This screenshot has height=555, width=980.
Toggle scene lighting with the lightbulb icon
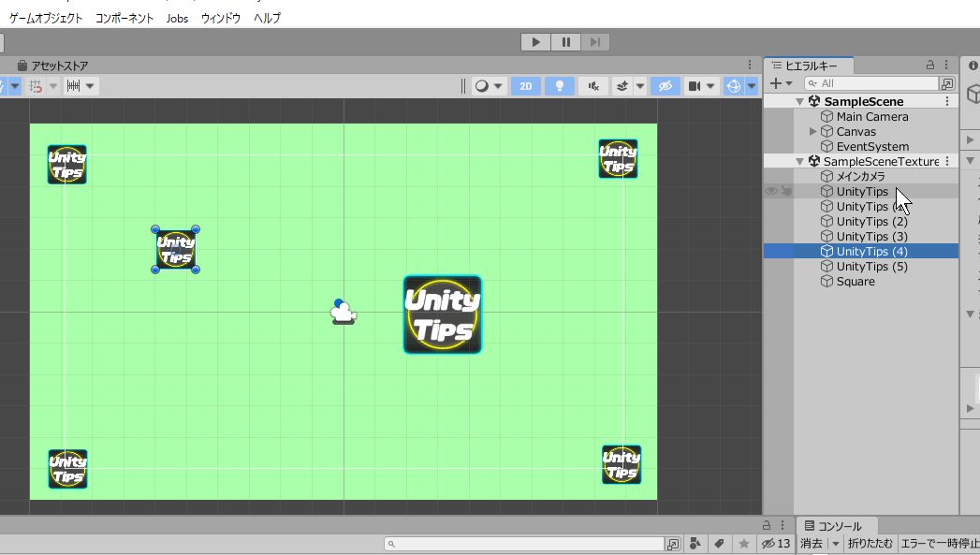point(560,86)
